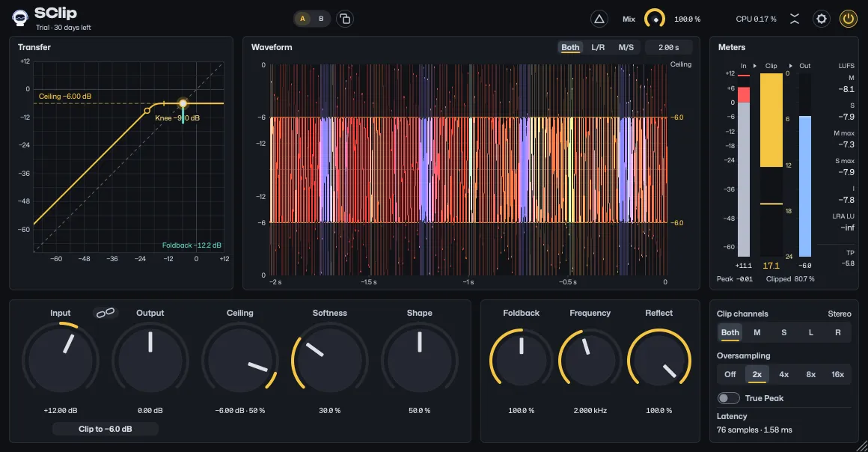Enable delta listen triangle icon
Screen dimensions: 868x452
point(599,19)
